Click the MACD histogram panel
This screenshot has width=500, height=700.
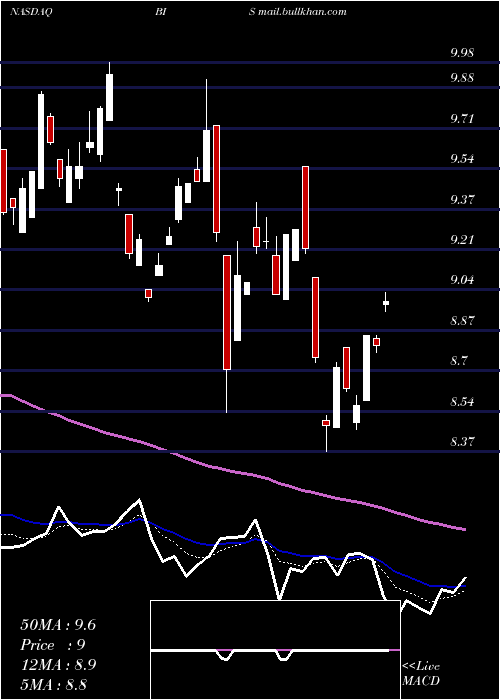click(x=275, y=650)
